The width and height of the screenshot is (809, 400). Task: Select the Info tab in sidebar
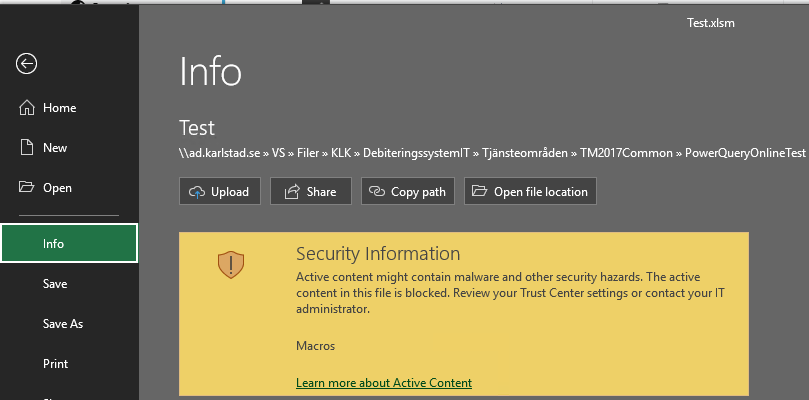(69, 243)
